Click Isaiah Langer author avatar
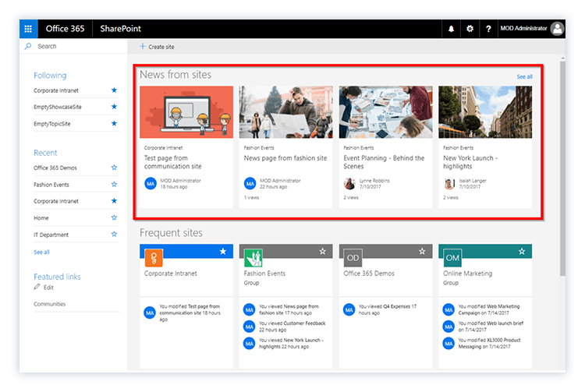Viewport: 585px width, 392px height. (x=448, y=183)
